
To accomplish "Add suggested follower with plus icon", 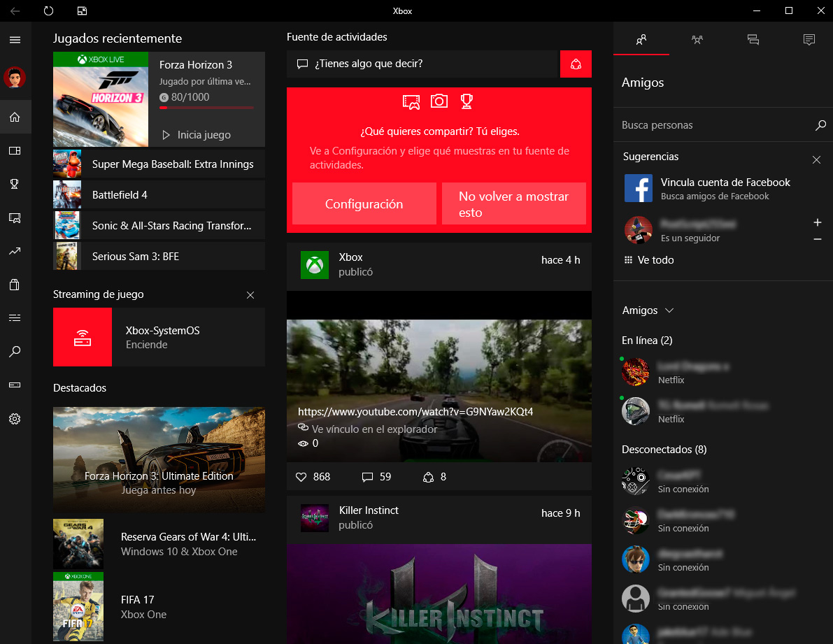I will coord(818,222).
